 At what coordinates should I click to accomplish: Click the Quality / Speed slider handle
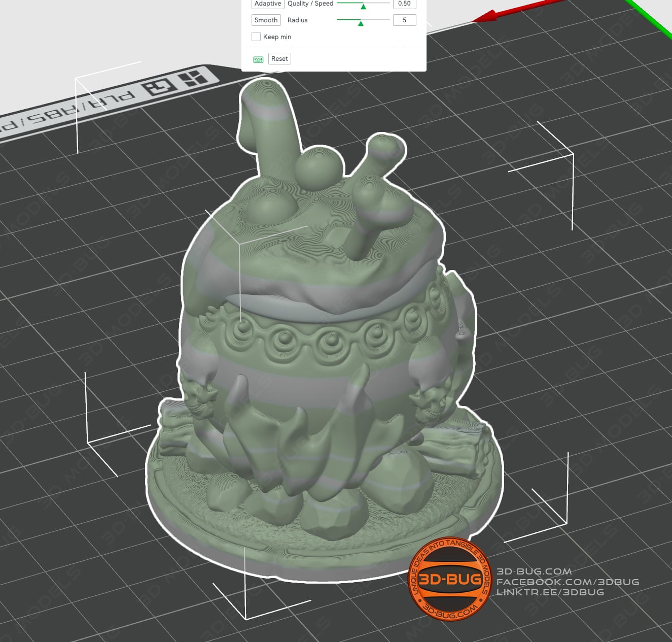(363, 7)
